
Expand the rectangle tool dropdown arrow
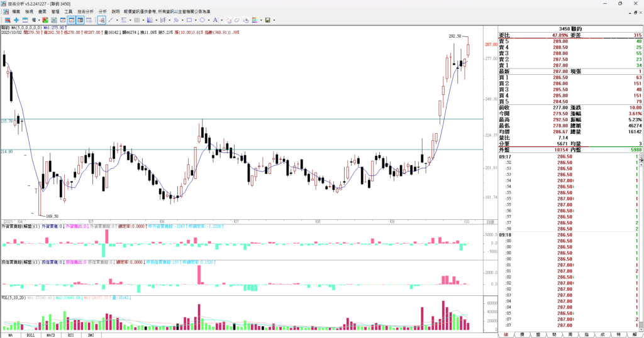[x=196, y=20]
